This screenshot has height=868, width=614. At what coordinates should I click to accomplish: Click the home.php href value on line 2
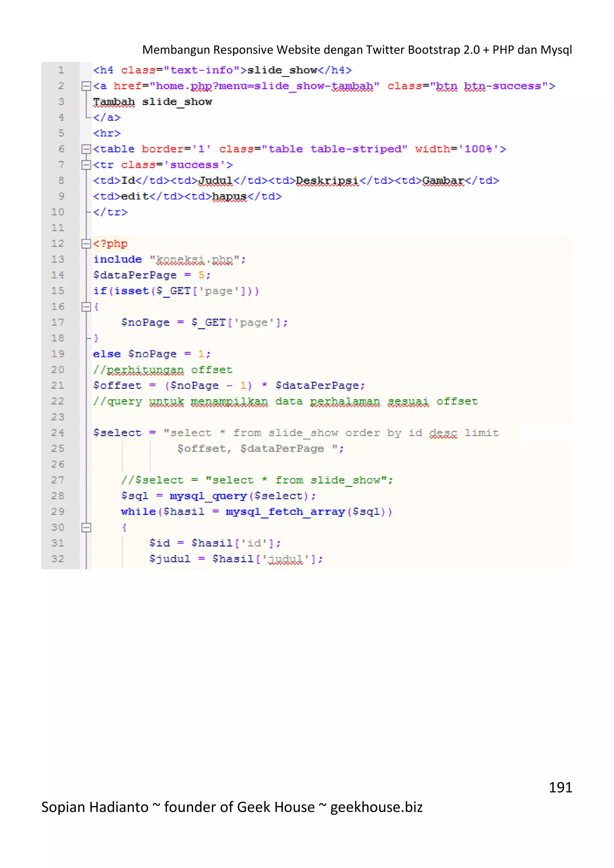(x=265, y=86)
